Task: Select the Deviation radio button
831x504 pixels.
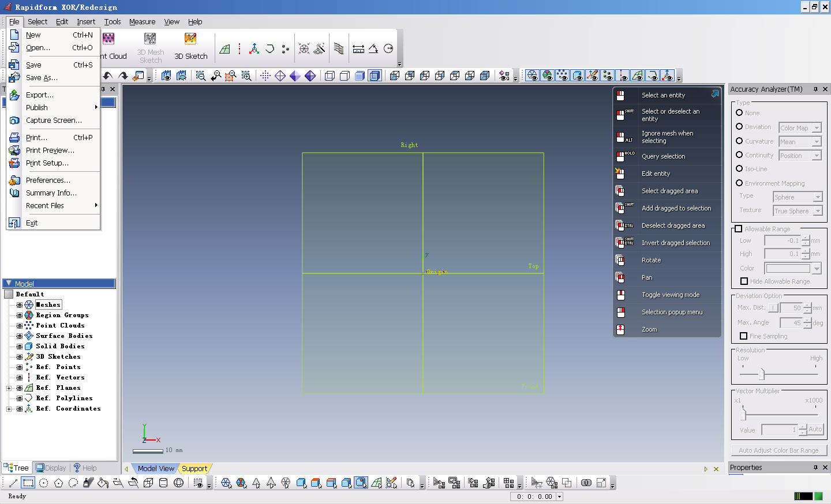Action: 739,126
